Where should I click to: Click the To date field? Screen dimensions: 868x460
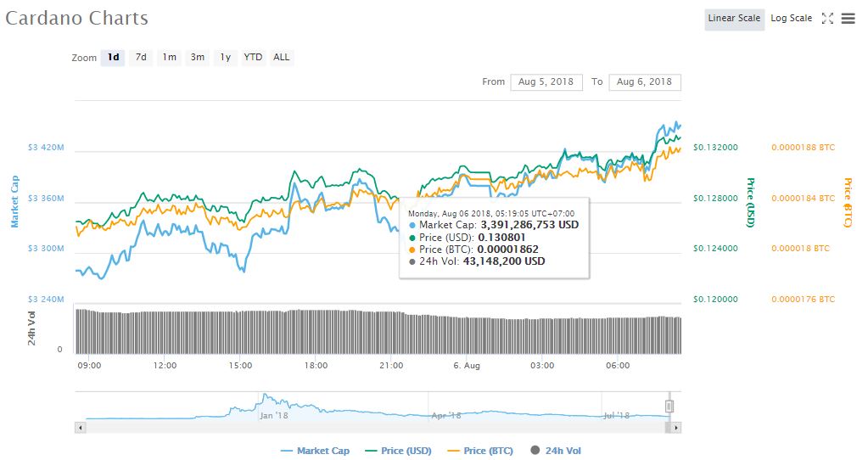coord(644,82)
